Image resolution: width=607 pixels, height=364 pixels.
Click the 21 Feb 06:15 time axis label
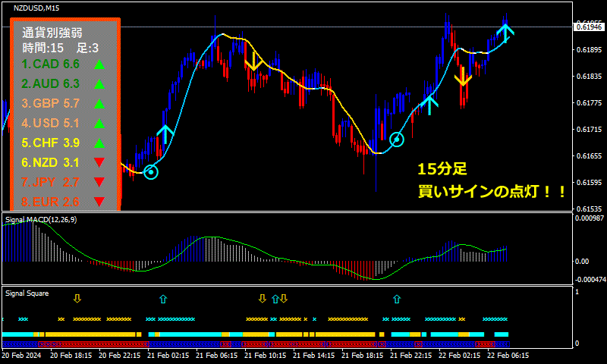coord(219,355)
